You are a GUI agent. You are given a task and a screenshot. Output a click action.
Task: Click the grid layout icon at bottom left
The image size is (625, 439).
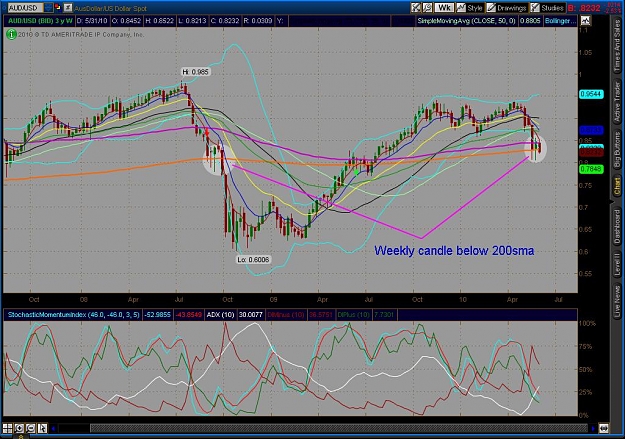tap(8, 428)
